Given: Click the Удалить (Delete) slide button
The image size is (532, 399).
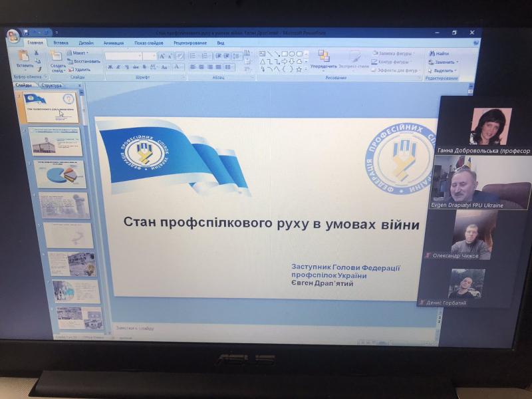Looking at the screenshot, I should pos(79,70).
